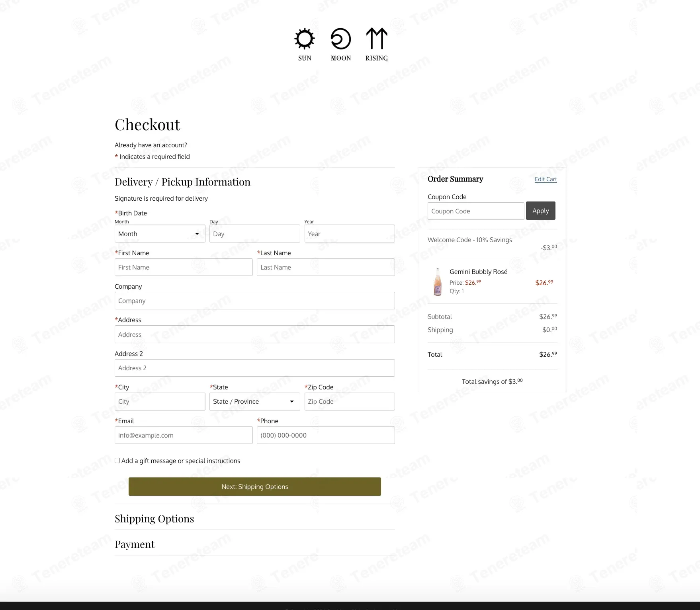Select the Address 2 field
The height and width of the screenshot is (610, 700).
(x=255, y=368)
